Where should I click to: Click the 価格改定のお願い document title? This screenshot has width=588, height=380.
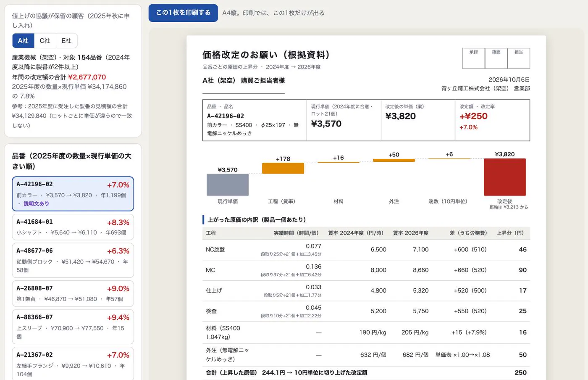(266, 55)
